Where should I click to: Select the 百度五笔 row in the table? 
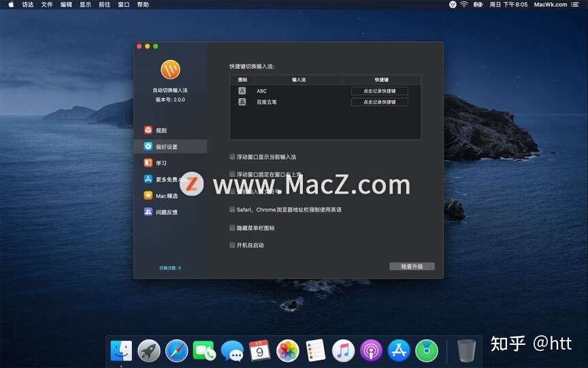click(325, 102)
